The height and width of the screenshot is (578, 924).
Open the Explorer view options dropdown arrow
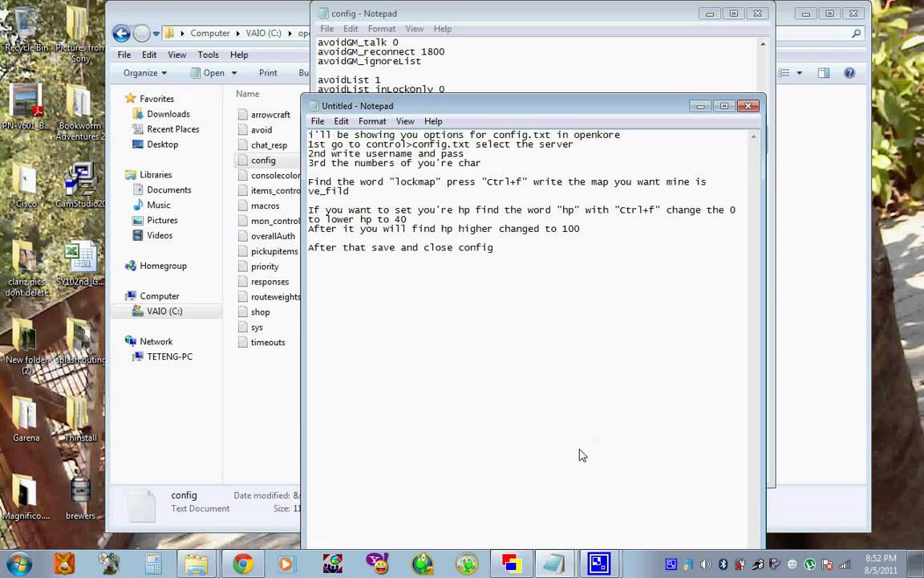[x=800, y=73]
